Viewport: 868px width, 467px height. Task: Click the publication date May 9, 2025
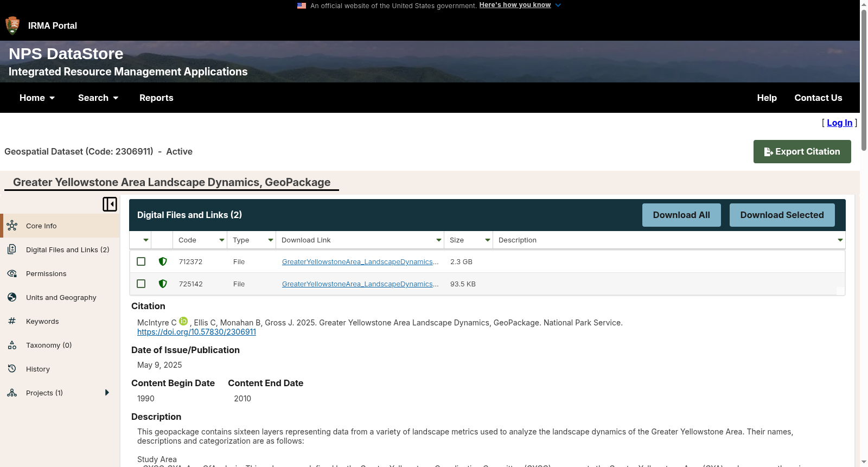159,365
